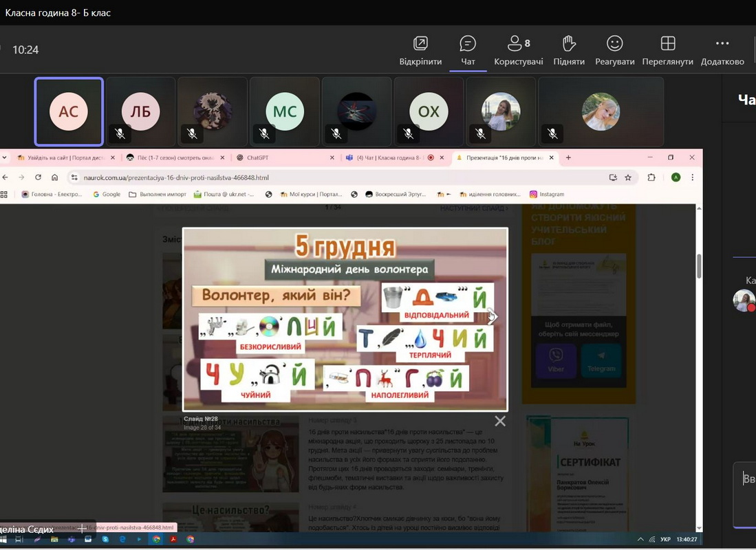
Task: Click the muted microphone on ЛБ tile
Action: point(120,133)
